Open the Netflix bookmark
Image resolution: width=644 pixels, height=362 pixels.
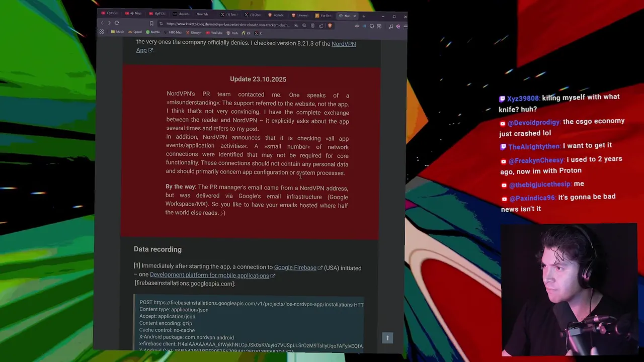pos(152,32)
